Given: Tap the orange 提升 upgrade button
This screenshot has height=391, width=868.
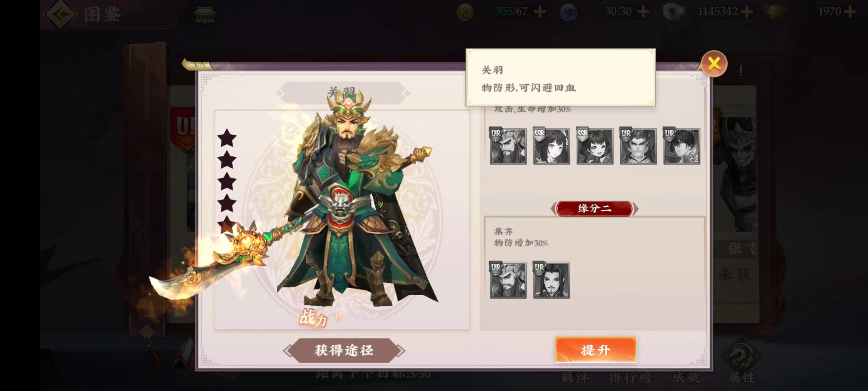Looking at the screenshot, I should coord(596,350).
